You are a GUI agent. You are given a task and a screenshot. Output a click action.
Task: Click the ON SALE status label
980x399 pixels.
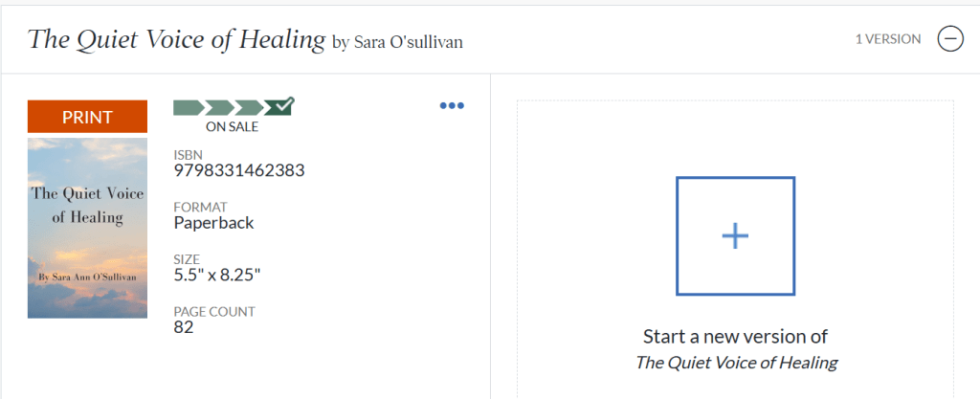coord(233,126)
